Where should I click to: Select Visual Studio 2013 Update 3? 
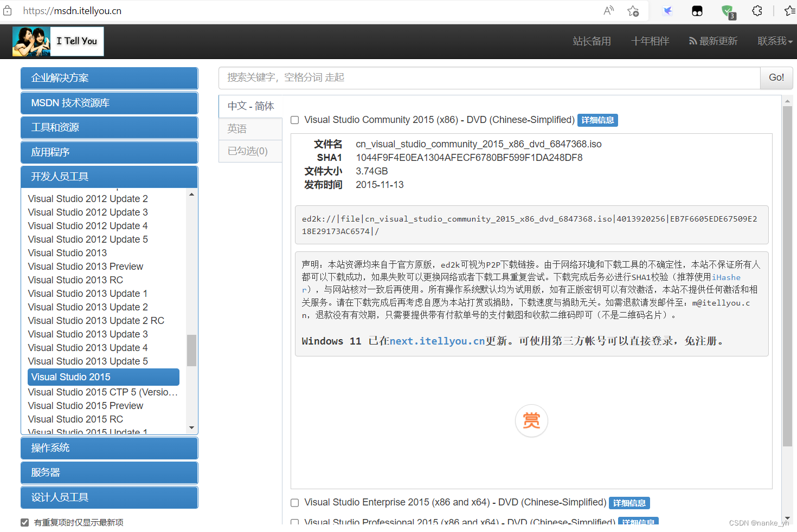pos(88,334)
